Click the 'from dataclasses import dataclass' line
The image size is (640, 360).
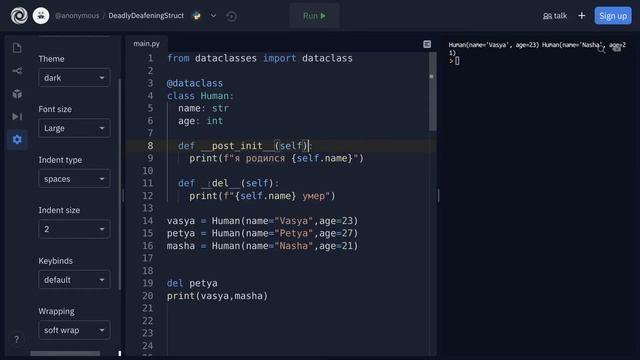coord(260,58)
